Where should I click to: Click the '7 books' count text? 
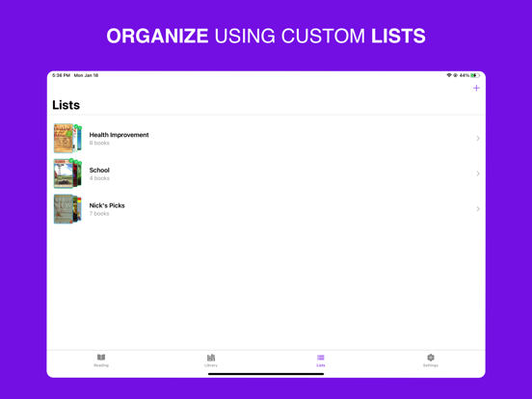point(99,214)
